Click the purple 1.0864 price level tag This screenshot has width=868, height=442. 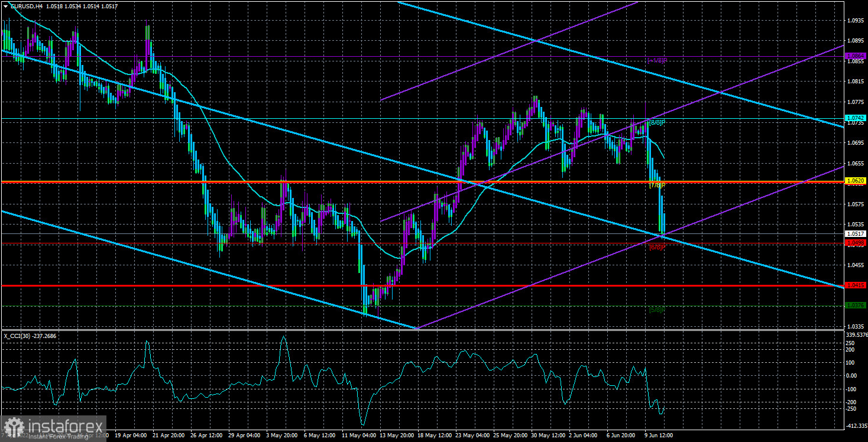[856, 56]
